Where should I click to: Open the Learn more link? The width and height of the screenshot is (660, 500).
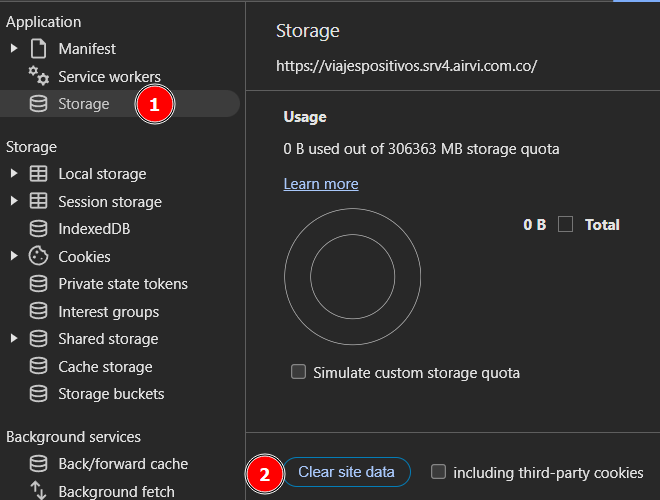coord(320,184)
